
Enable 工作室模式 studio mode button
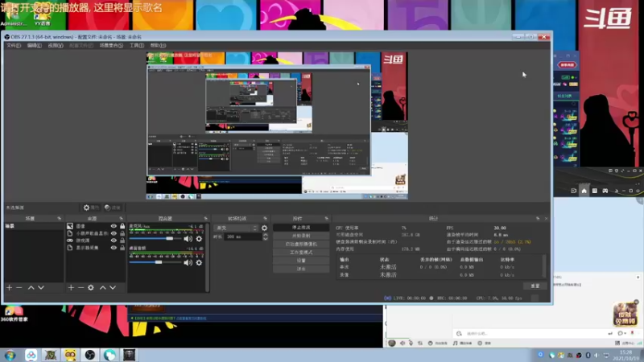tap(301, 253)
